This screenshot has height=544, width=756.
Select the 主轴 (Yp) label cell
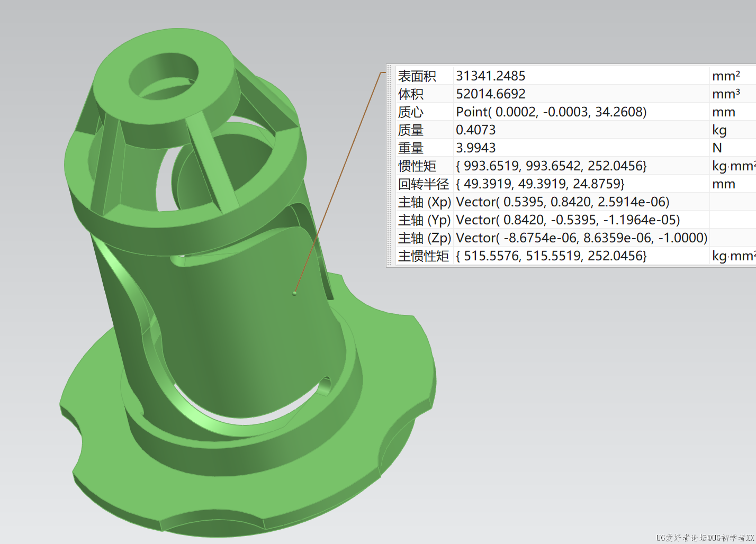(425, 220)
